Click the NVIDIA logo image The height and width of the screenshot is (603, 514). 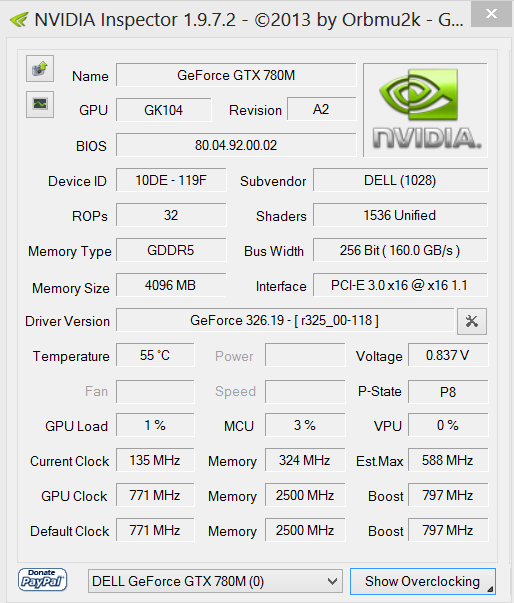[426, 110]
